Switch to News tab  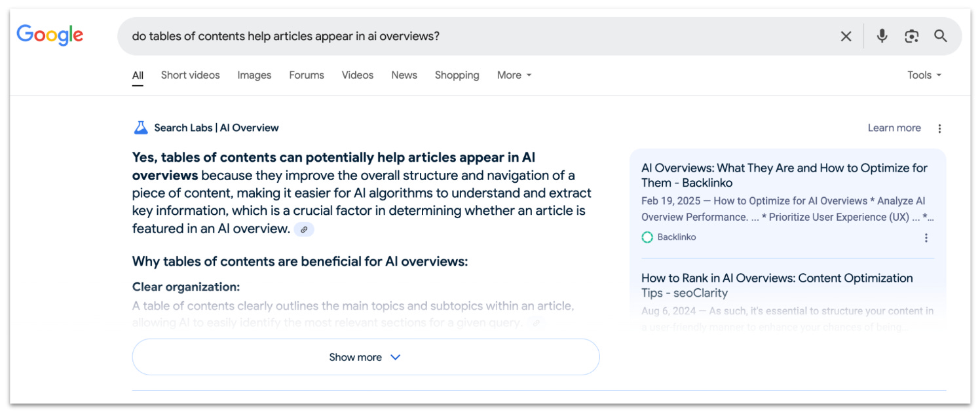(404, 75)
